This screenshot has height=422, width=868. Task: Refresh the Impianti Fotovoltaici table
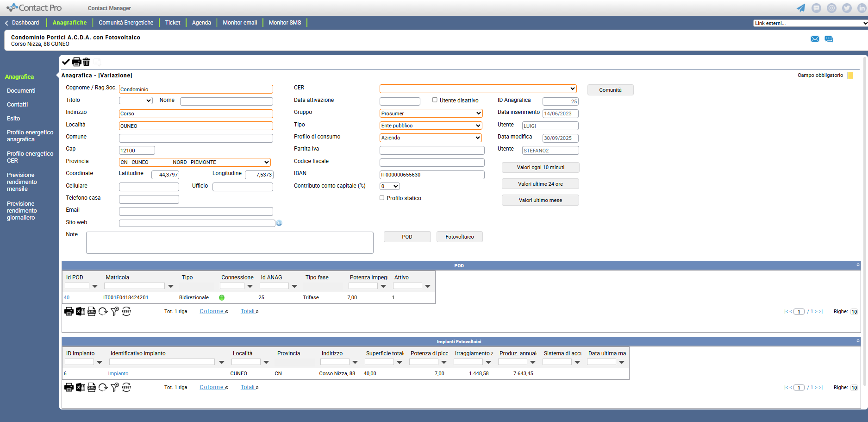[x=103, y=387]
